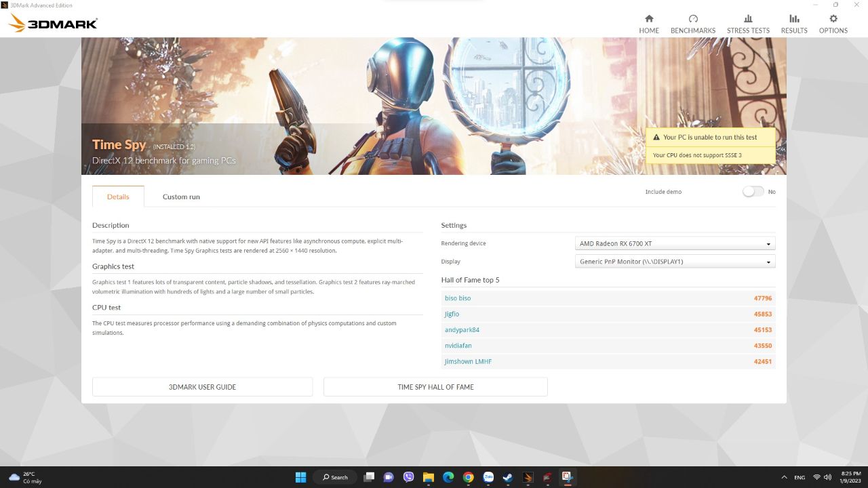This screenshot has height=488, width=868.
Task: Click the Hall of Fame top 5 heading
Action: click(x=470, y=280)
